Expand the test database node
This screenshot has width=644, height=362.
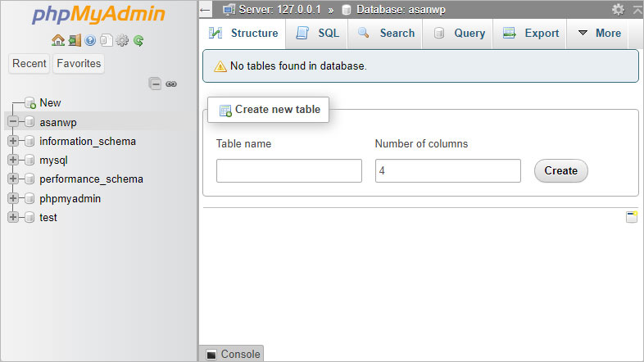[13, 217]
